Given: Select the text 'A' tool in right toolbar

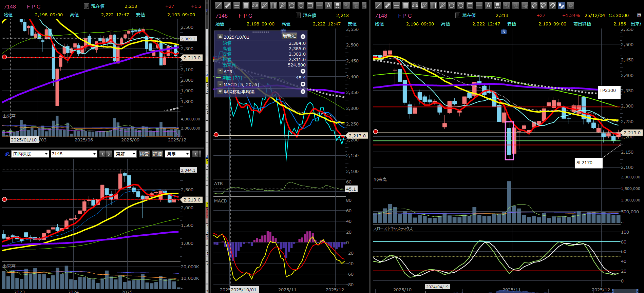Looking at the screenshot, I should tap(488, 5).
